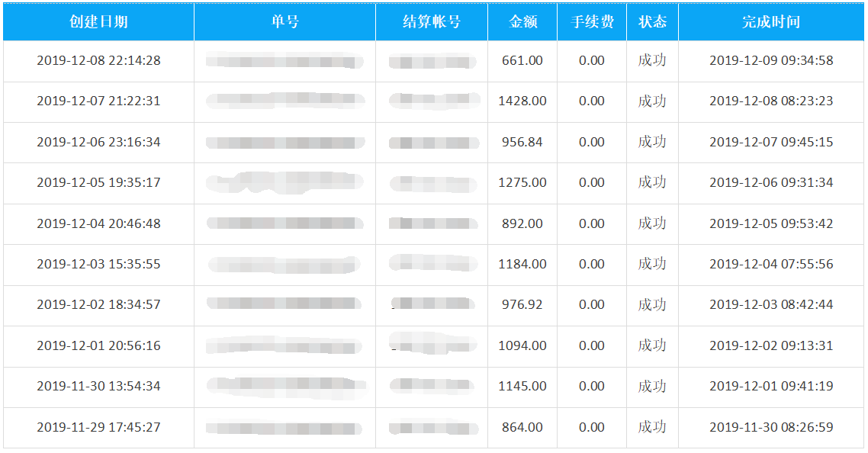Screen dimensions: 868x453
Task: Select completion time 2019-12-01 09:41:19
Action: (x=771, y=386)
